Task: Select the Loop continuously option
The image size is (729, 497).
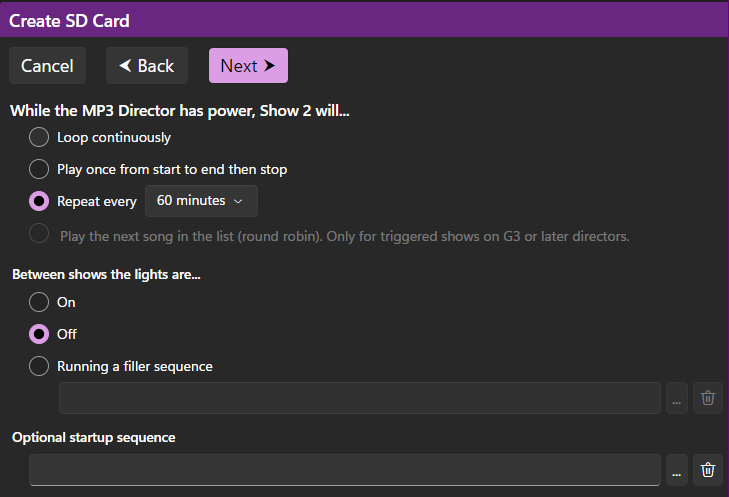Action: (39, 137)
